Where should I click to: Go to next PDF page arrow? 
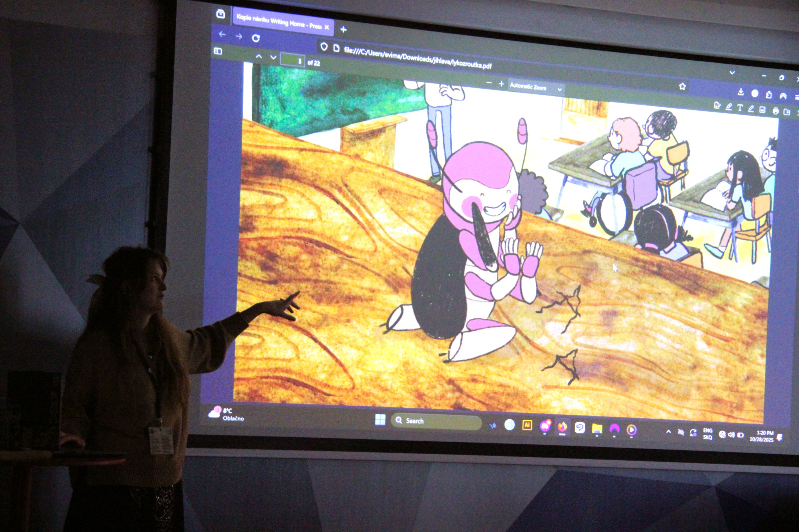click(273, 57)
